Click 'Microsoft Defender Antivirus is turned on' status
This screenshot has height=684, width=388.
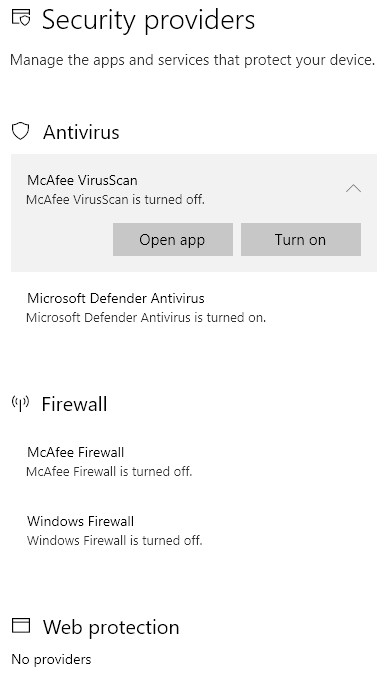pos(146,317)
